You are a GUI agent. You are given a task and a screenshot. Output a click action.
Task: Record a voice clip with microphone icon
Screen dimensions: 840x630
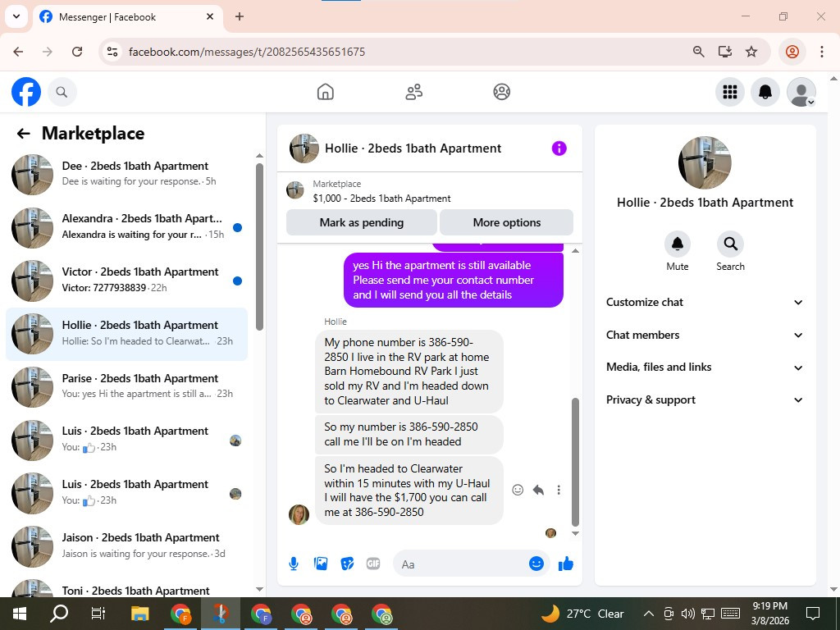pos(294,564)
